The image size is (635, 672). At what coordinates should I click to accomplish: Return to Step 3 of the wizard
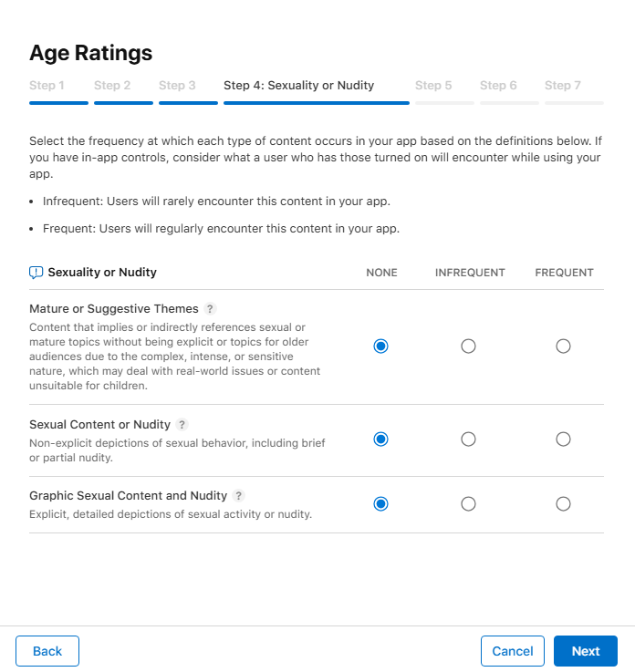[177, 86]
